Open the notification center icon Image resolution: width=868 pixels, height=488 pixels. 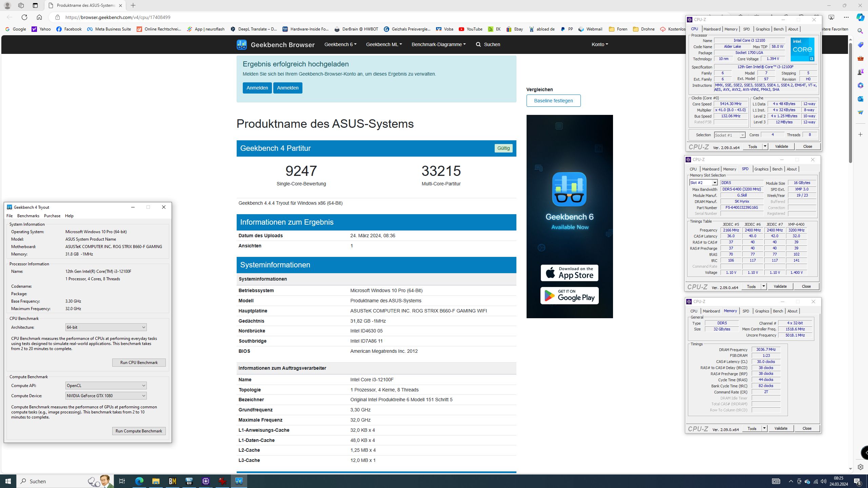click(x=857, y=481)
